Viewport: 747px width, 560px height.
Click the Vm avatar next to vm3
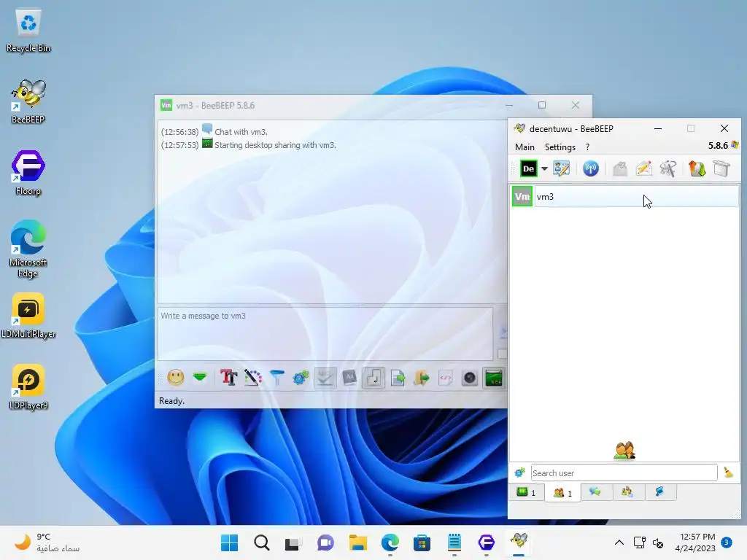pyautogui.click(x=522, y=197)
